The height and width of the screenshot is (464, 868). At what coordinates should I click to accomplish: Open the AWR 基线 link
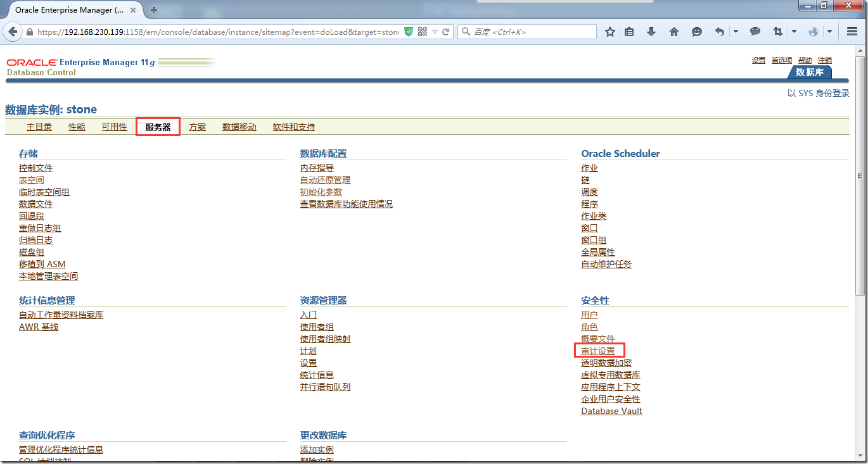click(x=39, y=327)
